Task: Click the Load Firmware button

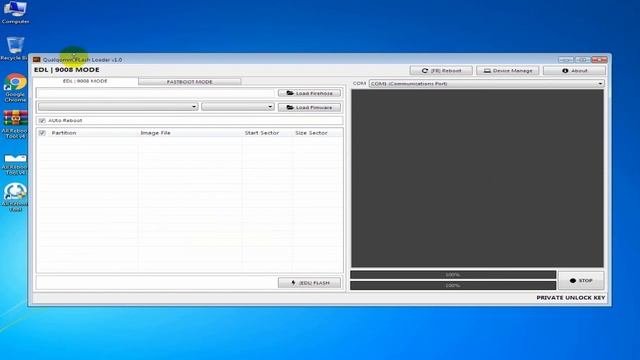Action: pos(309,107)
